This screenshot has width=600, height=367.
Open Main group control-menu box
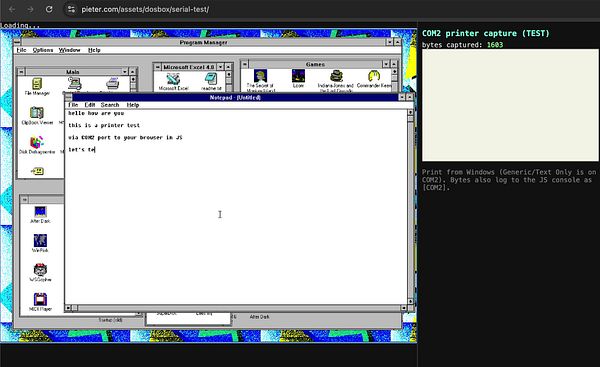pyautogui.click(x=22, y=72)
